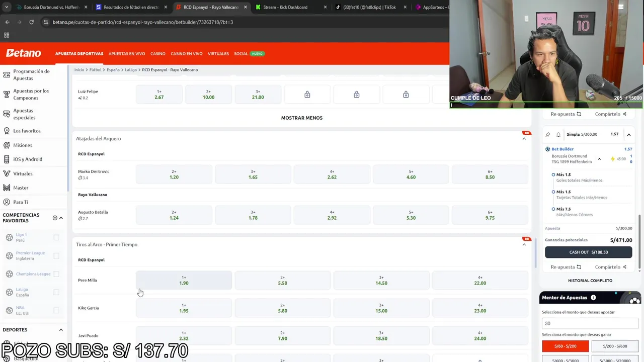644x362 pixels.
Task: Collapse the Simple S/300.00 bet slip
Action: [629, 135]
